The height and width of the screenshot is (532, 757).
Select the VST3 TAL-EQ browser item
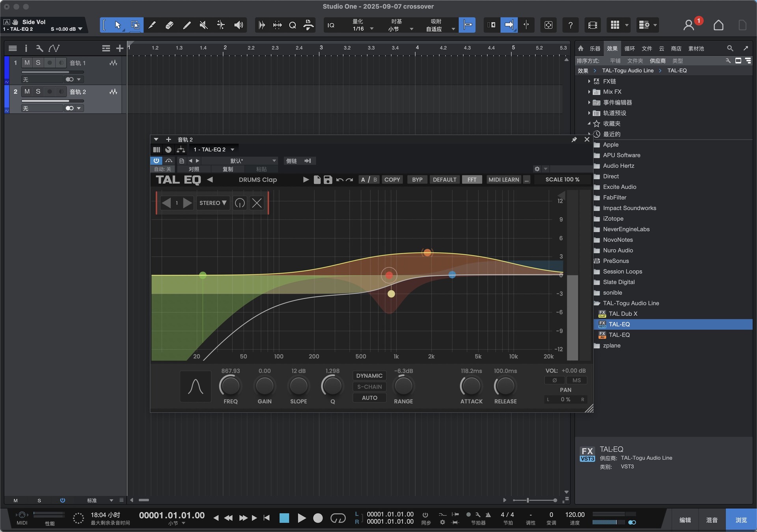point(673,325)
